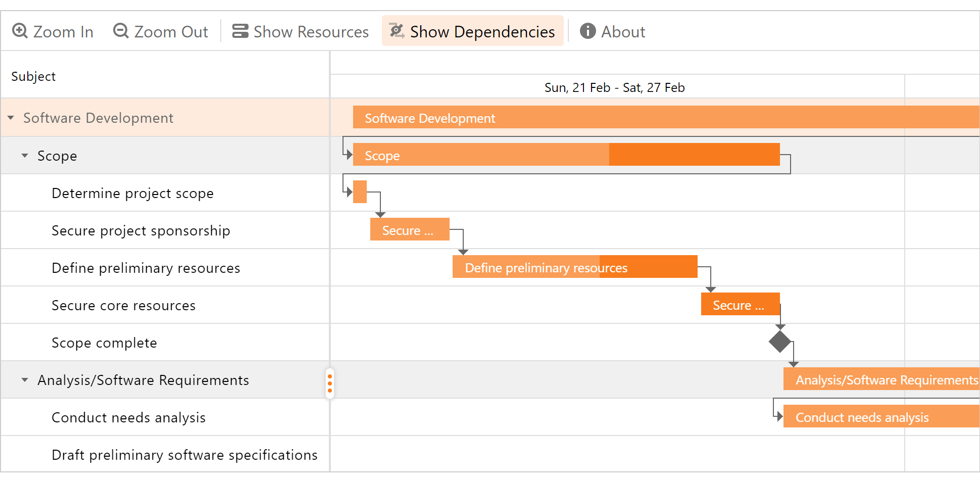
Task: Collapse the Software Development group
Action: pyautogui.click(x=11, y=118)
